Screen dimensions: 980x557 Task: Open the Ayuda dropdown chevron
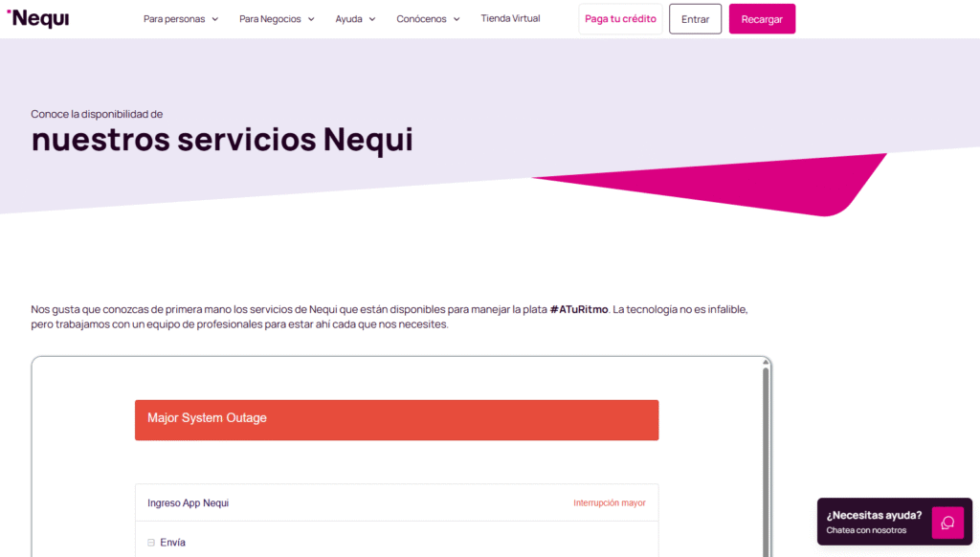372,19
